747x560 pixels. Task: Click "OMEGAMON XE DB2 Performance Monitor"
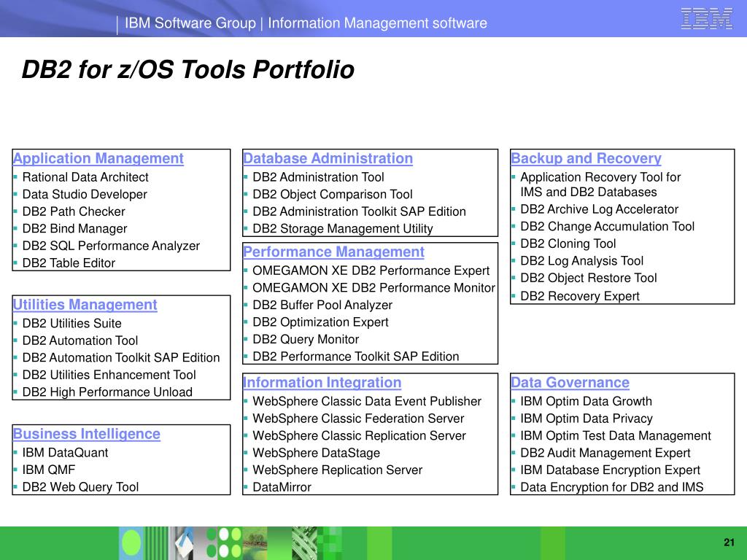(x=374, y=287)
